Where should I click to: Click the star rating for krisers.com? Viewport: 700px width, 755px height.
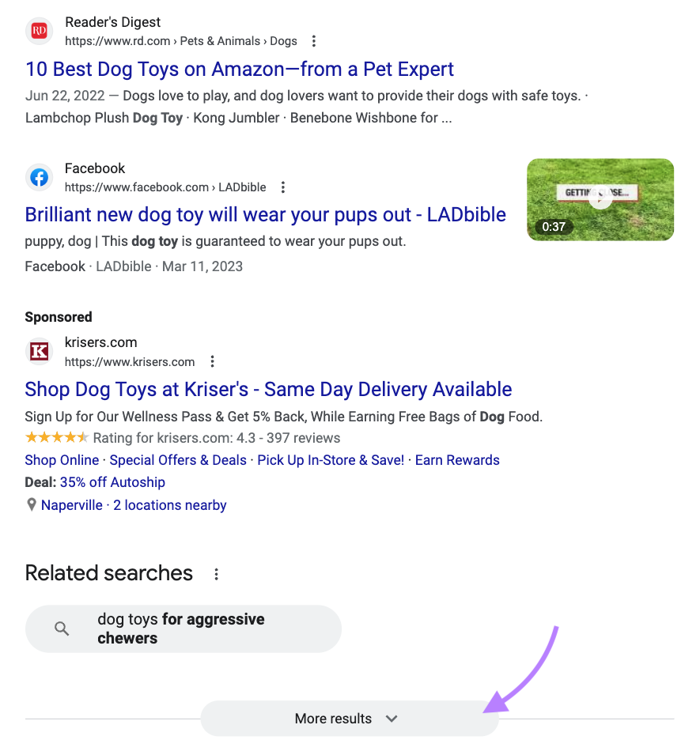pos(57,437)
